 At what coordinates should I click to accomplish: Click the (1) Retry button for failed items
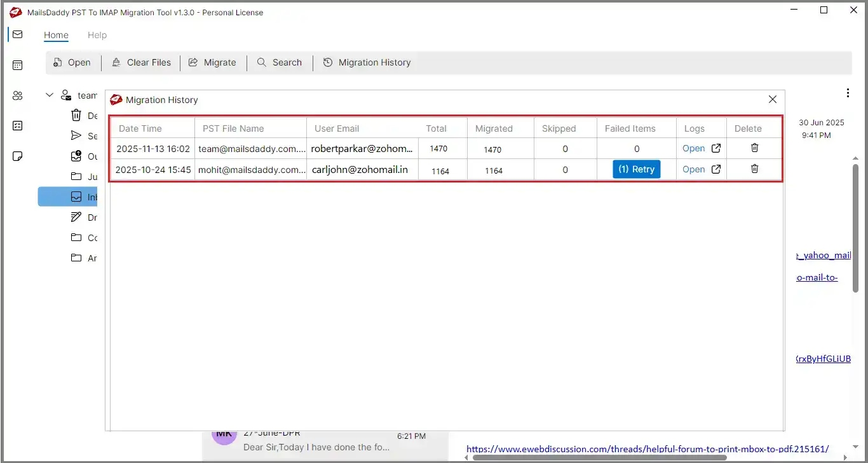(636, 169)
